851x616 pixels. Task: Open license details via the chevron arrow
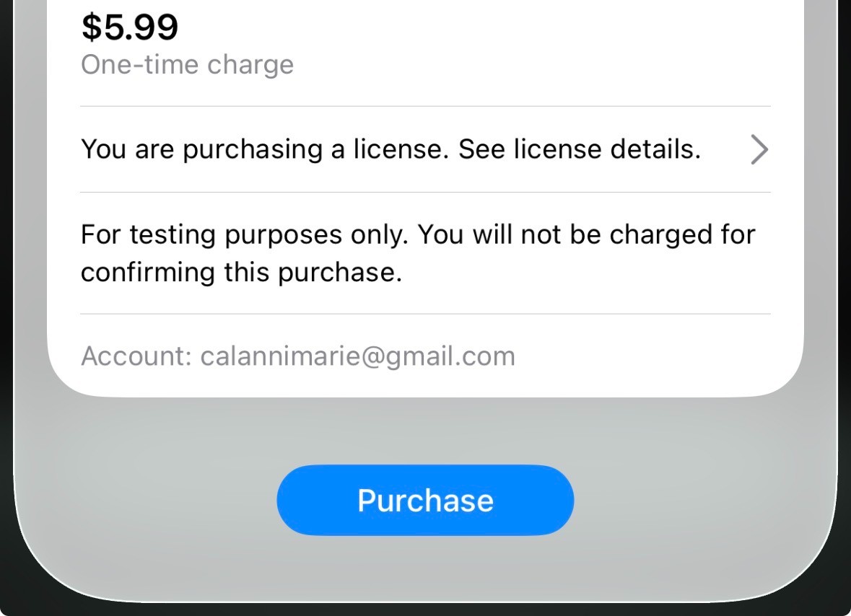(758, 150)
